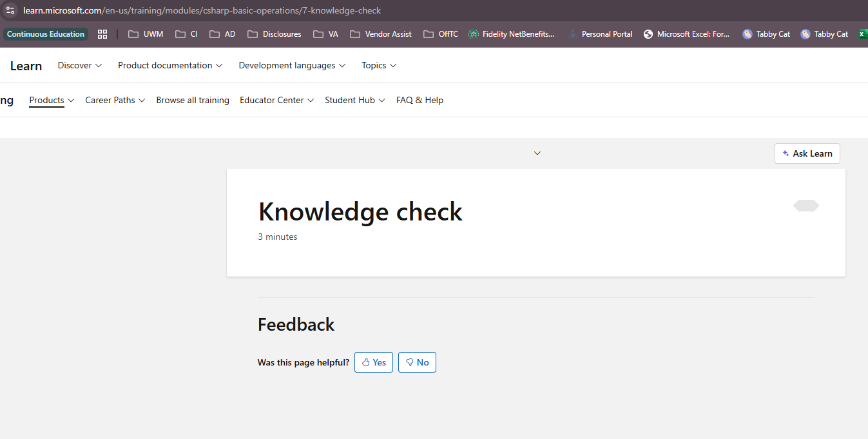Screen dimensions: 868x439
Task: Expand the Career Paths dropdown
Action: [x=115, y=100]
